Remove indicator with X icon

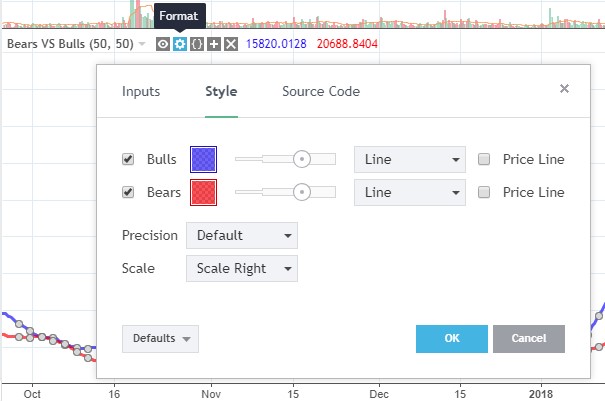tap(231, 44)
